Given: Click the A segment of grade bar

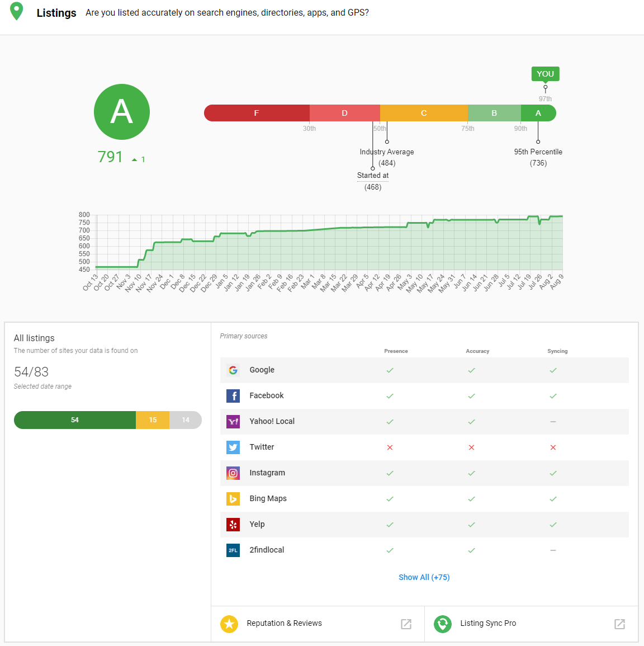Looking at the screenshot, I should pos(538,113).
